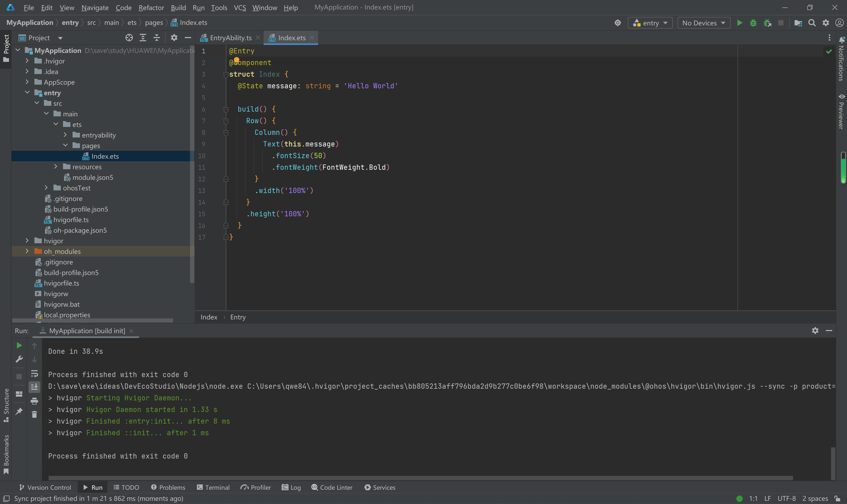Open the Terminal tool window
The image size is (847, 504).
tap(213, 487)
